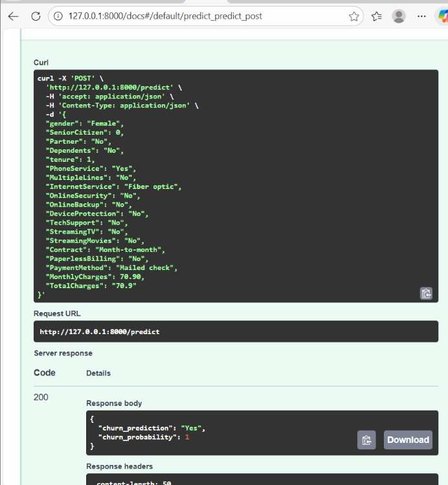Screen dimensions: 448x485
Task: Select the "Contract": "Month-to-month" line
Action: click(106, 249)
